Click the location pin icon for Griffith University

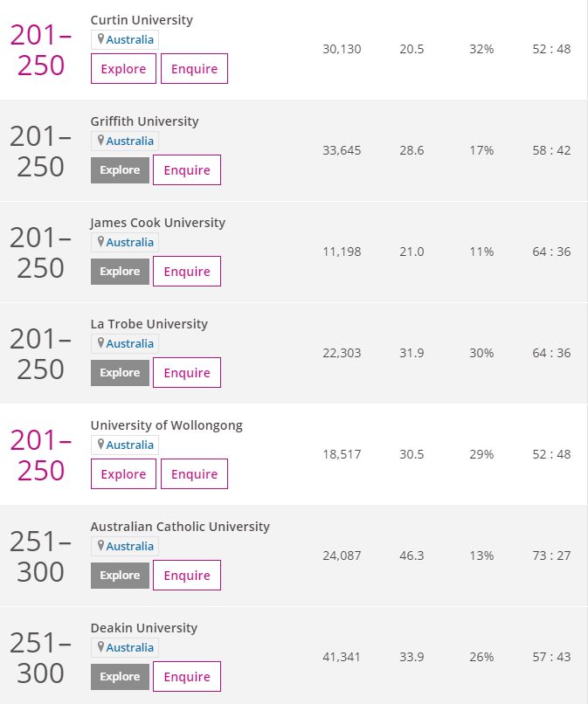coord(100,141)
